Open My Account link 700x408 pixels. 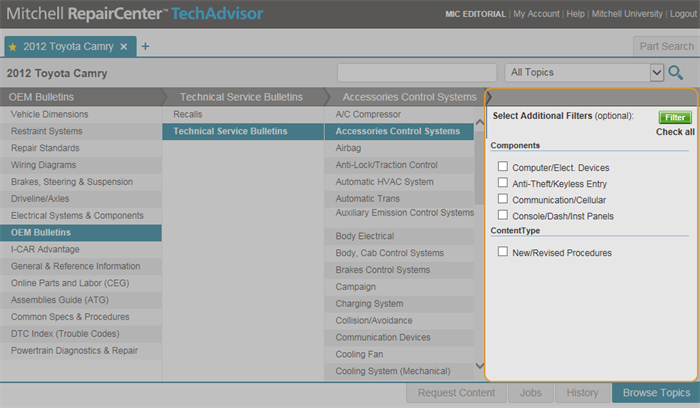point(536,14)
